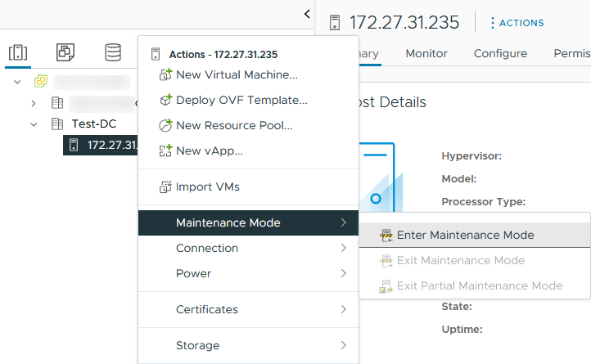Image resolution: width=591 pixels, height=364 pixels.
Task: Click the Hypervisor: label
Action: tap(471, 156)
